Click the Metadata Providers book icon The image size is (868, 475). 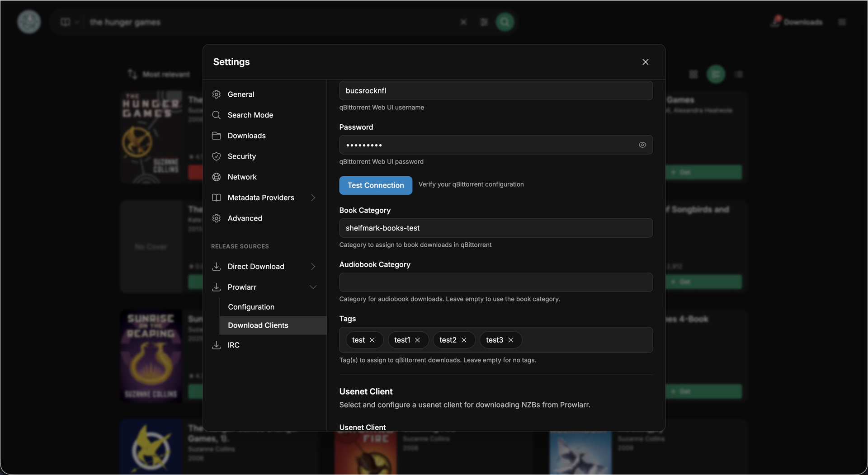click(217, 198)
